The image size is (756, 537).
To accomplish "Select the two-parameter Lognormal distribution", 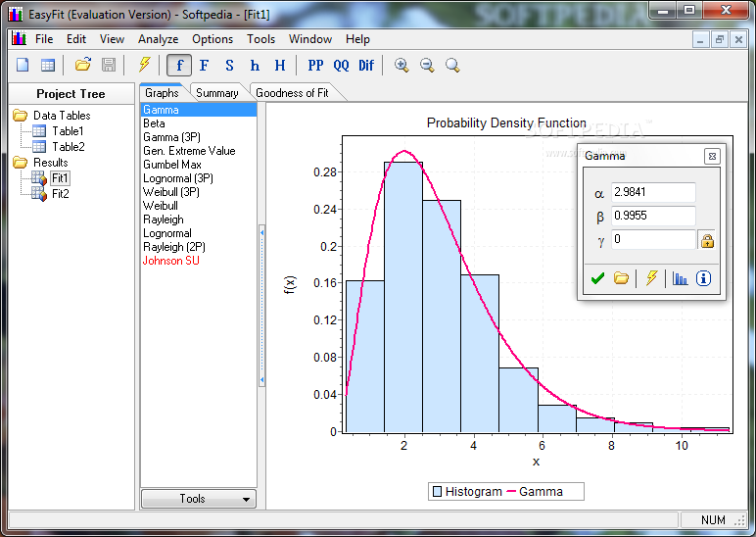I will [x=199, y=233].
